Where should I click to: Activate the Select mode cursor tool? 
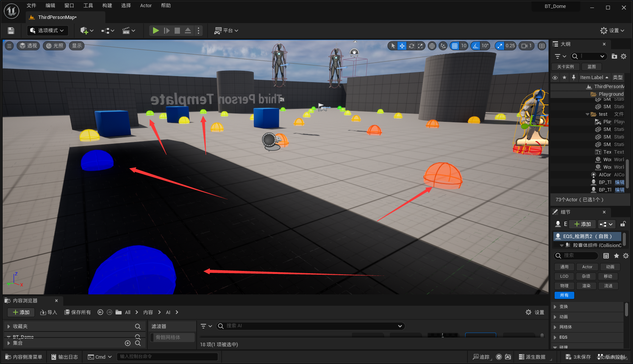pyautogui.click(x=393, y=46)
